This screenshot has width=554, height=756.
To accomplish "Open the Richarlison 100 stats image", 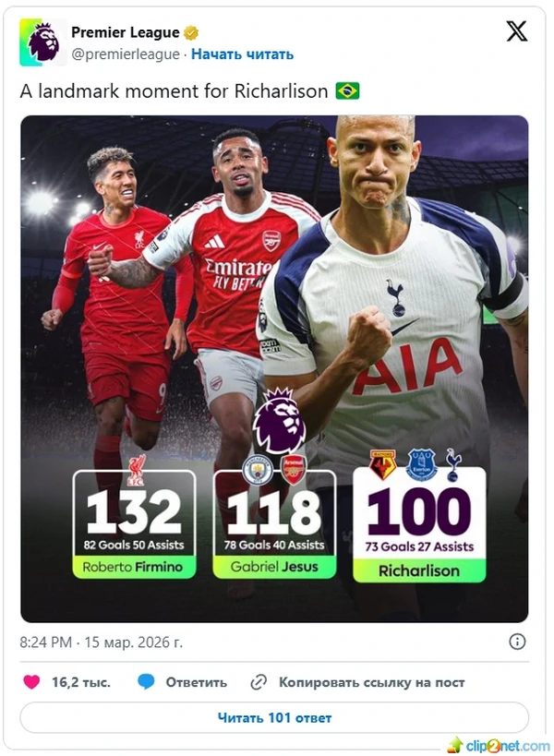I will 274,368.
